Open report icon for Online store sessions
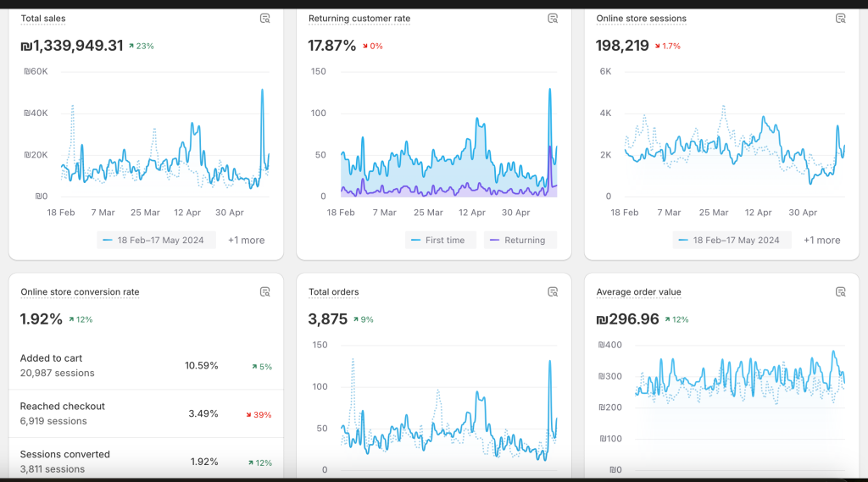868x482 pixels. tap(840, 19)
